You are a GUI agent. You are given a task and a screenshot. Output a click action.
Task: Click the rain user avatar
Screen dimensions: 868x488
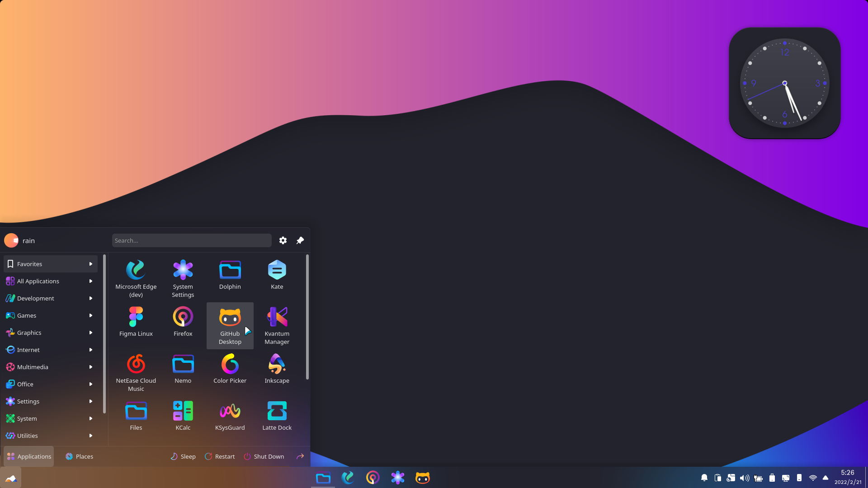(11, 240)
